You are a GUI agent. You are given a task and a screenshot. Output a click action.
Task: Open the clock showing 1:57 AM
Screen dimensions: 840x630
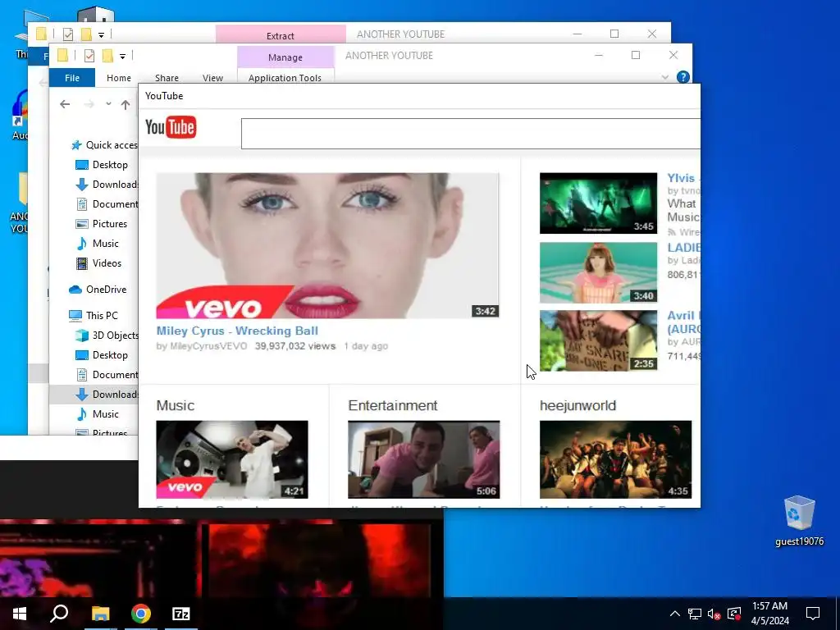[x=769, y=614]
